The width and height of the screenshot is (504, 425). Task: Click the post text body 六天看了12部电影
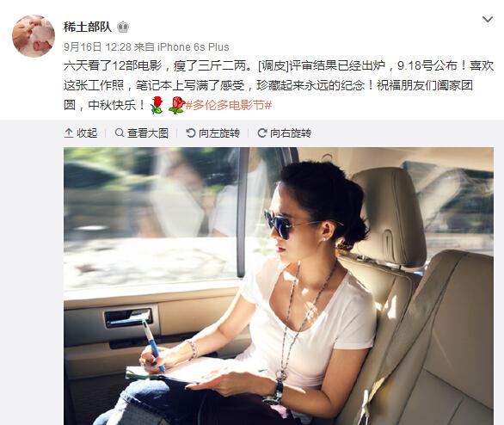pos(279,85)
